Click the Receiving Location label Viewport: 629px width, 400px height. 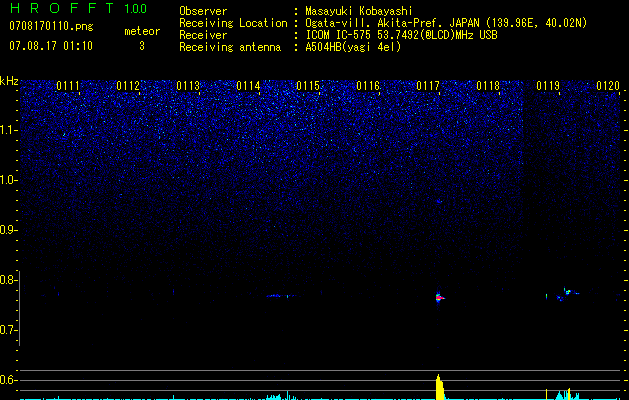coord(233,23)
